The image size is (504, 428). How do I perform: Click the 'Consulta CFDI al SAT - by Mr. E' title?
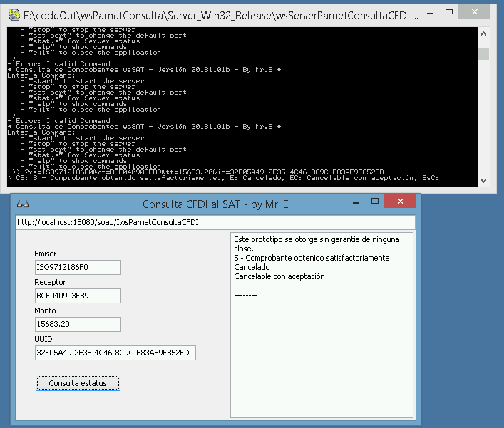[x=215, y=204]
